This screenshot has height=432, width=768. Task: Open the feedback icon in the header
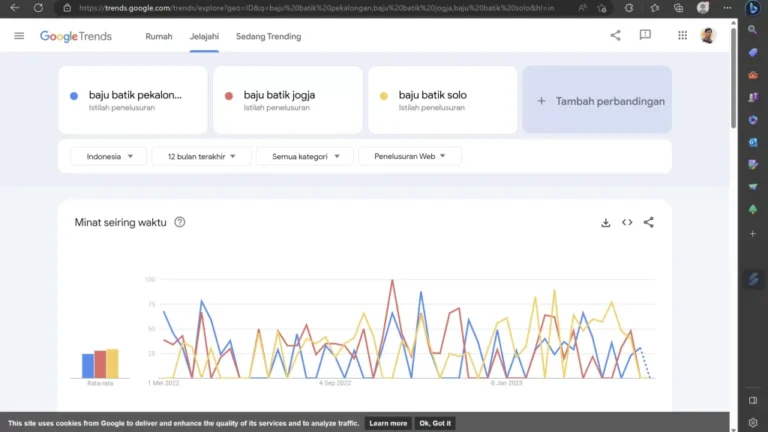pos(645,36)
